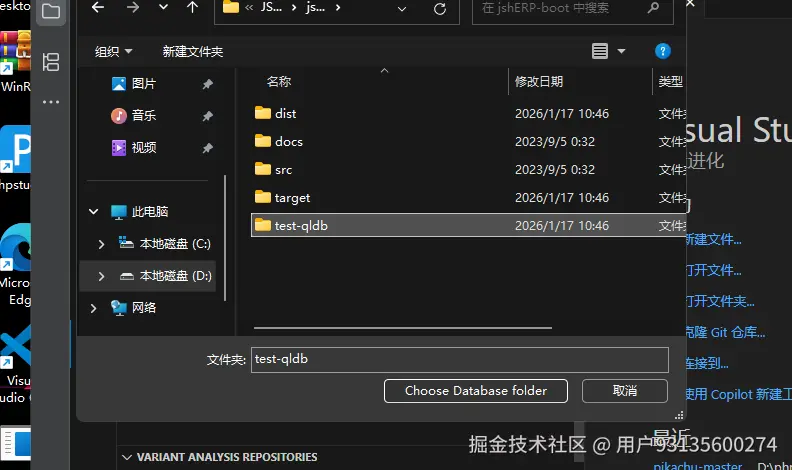The height and width of the screenshot is (470, 792).
Task: Click the JS... breadcrumb segment
Action: tap(271, 8)
